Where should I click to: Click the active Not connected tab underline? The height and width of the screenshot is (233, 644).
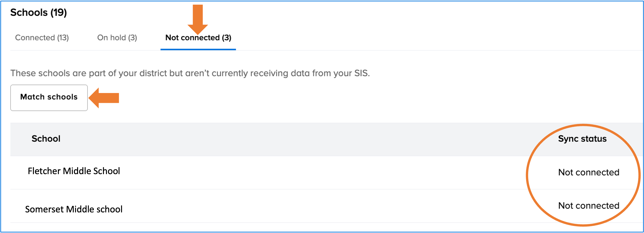click(198, 50)
